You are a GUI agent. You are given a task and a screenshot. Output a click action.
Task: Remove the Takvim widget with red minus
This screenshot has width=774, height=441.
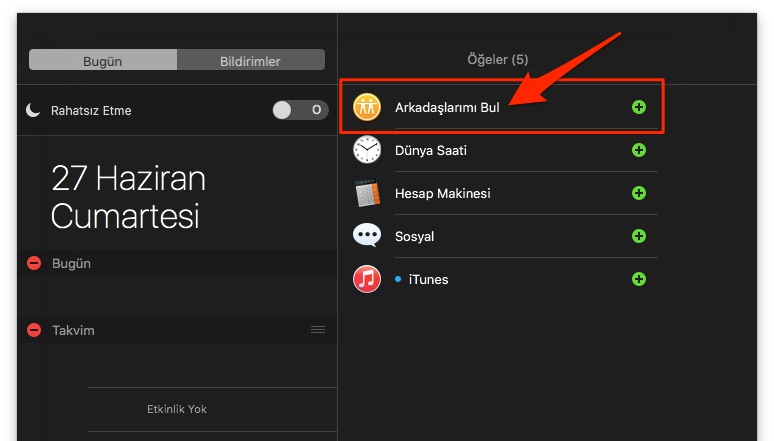tap(34, 330)
